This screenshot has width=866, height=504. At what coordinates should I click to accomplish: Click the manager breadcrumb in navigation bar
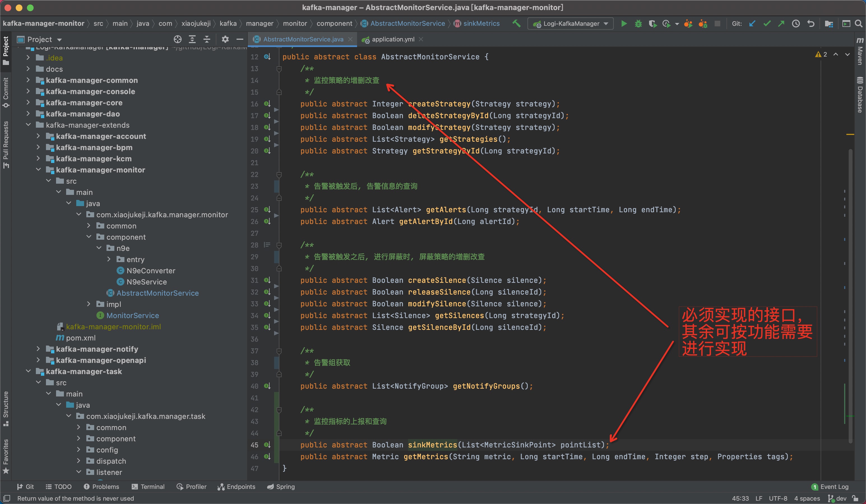tap(260, 23)
